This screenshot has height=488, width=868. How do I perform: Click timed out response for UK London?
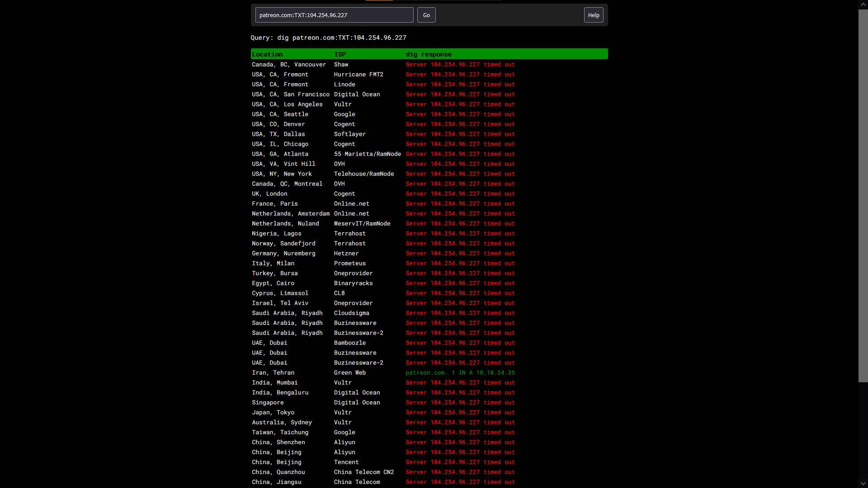point(460,194)
